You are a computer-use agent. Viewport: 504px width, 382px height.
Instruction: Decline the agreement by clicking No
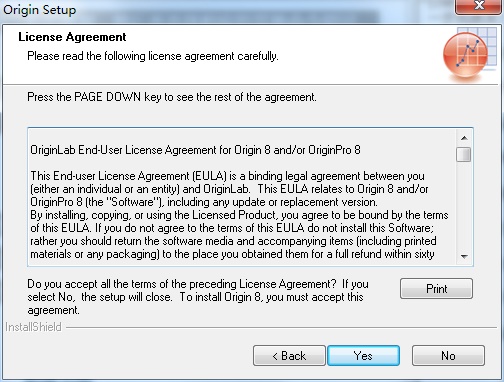click(x=448, y=356)
